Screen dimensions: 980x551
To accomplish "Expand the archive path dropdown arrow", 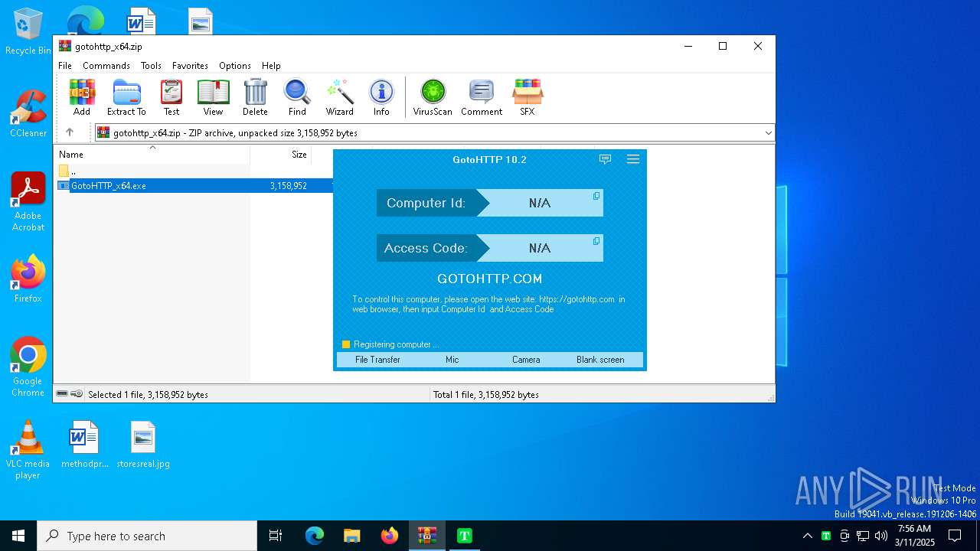I will [x=768, y=132].
